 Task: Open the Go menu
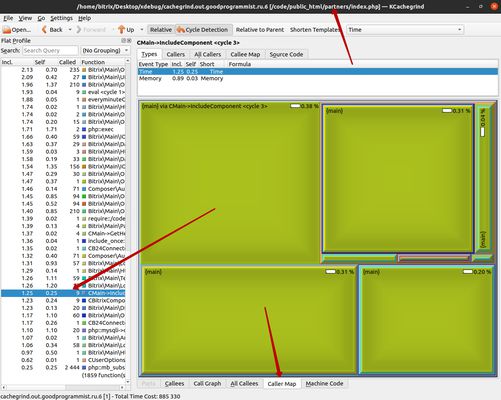41,18
